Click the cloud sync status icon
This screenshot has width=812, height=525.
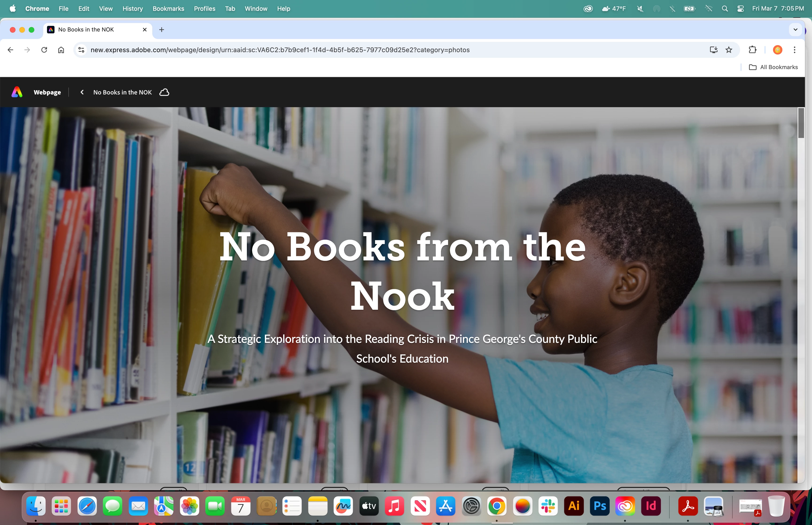(x=164, y=92)
